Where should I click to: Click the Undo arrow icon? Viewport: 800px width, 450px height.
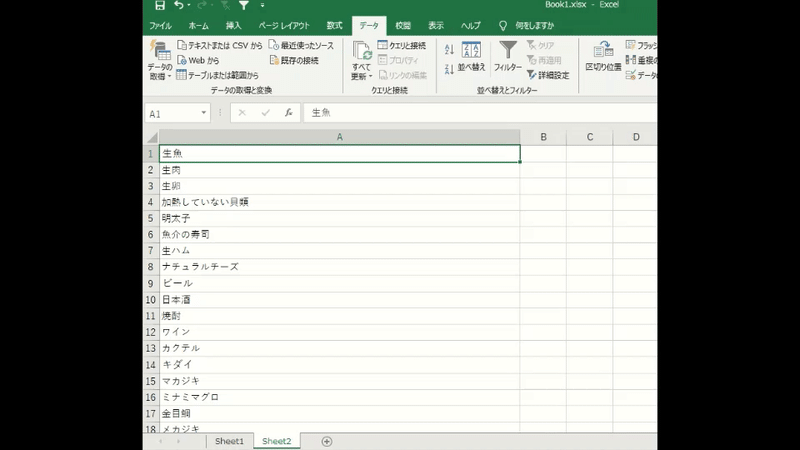pyautogui.click(x=178, y=5)
